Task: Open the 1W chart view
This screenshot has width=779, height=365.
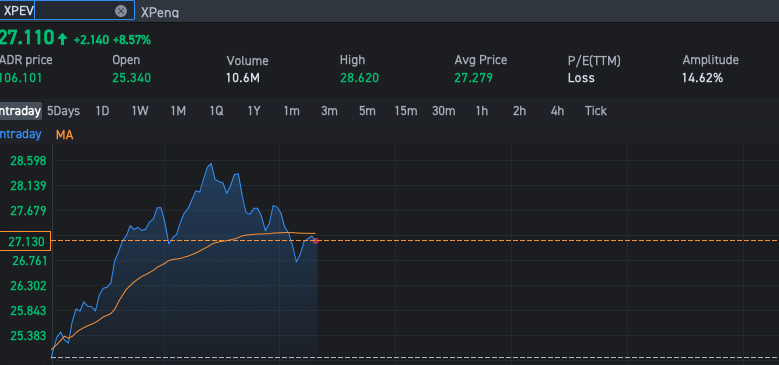Action: point(140,111)
